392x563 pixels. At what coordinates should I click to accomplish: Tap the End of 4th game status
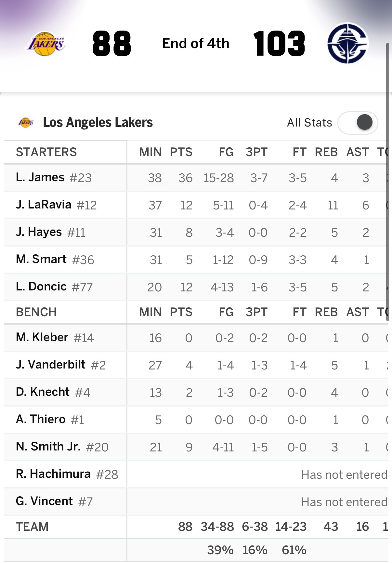tap(196, 44)
